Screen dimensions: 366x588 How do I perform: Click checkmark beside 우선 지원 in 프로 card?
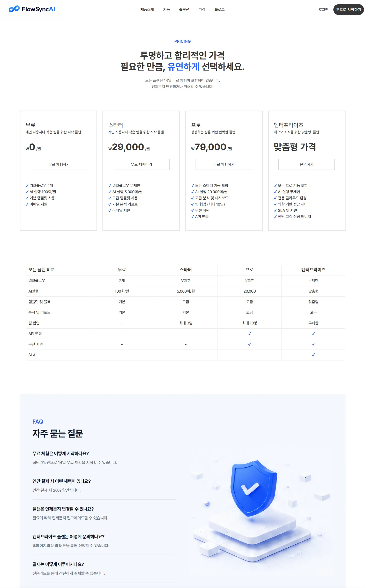192,210
